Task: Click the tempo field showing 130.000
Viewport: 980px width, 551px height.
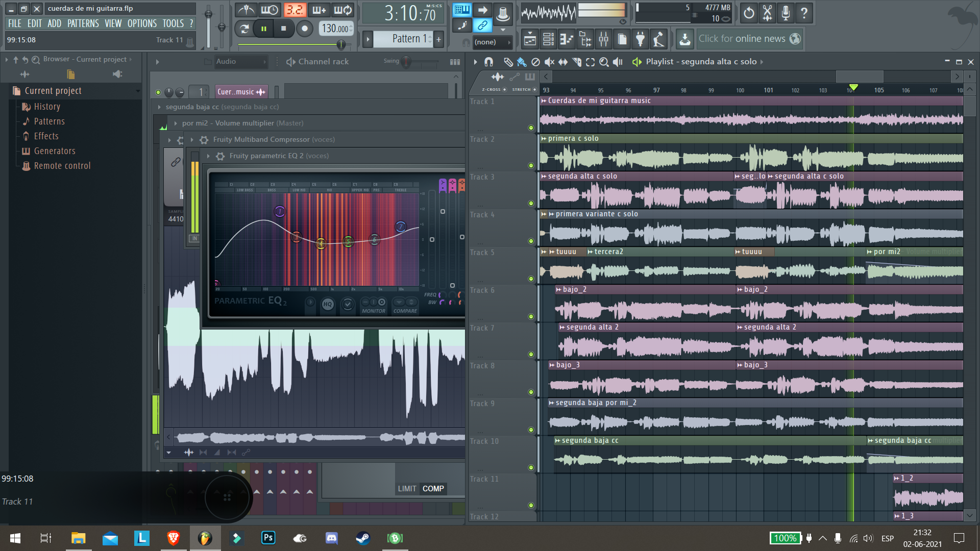Action: (335, 29)
